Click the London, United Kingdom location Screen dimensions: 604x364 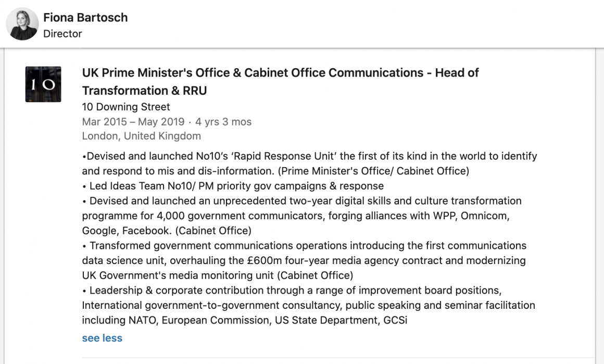point(141,136)
